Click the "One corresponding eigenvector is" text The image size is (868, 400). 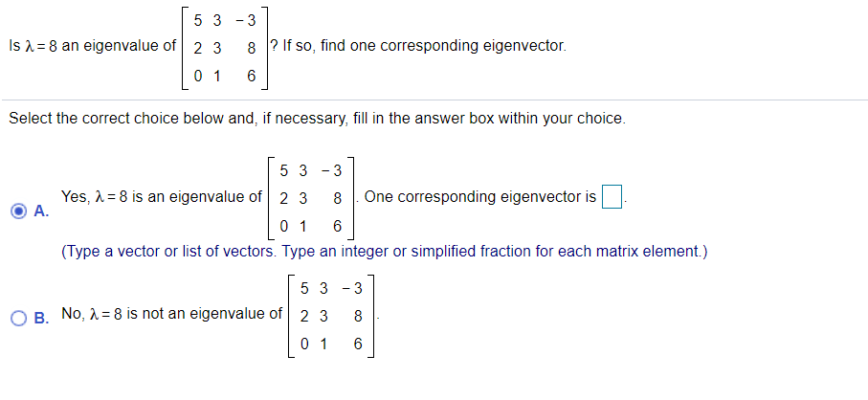point(479,197)
